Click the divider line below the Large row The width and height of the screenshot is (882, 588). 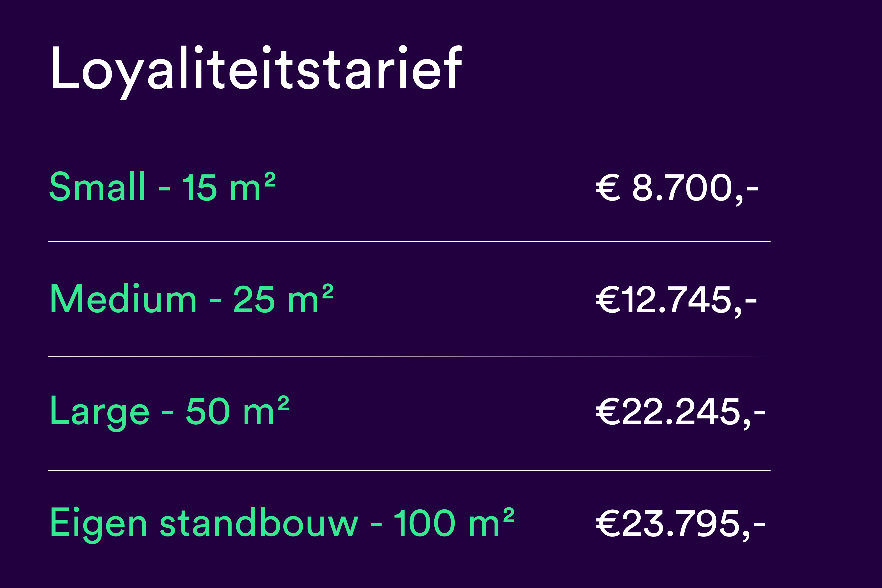tap(409, 470)
